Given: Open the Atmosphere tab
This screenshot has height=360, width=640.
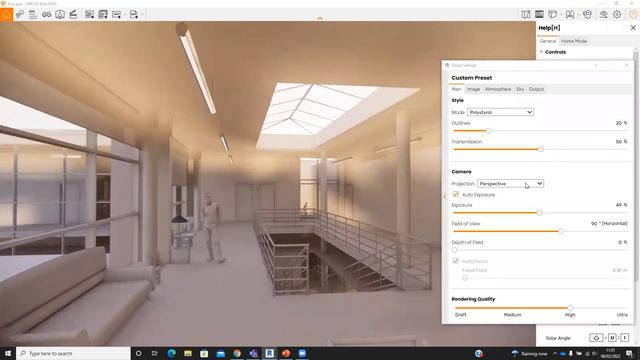Looking at the screenshot, I should [498, 89].
